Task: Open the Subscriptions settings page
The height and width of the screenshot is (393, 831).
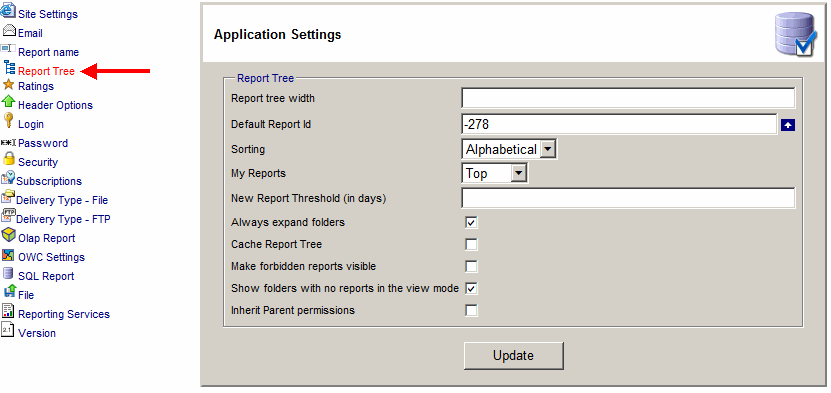Action: pos(49,181)
